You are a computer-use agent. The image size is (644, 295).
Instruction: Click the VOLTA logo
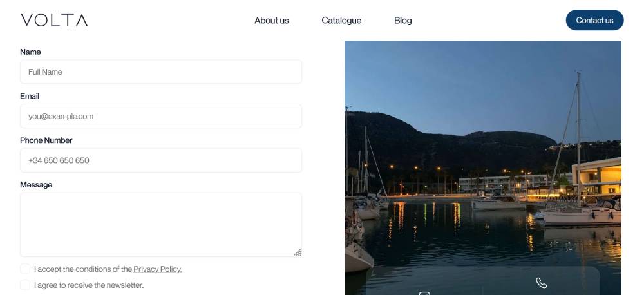pyautogui.click(x=54, y=20)
